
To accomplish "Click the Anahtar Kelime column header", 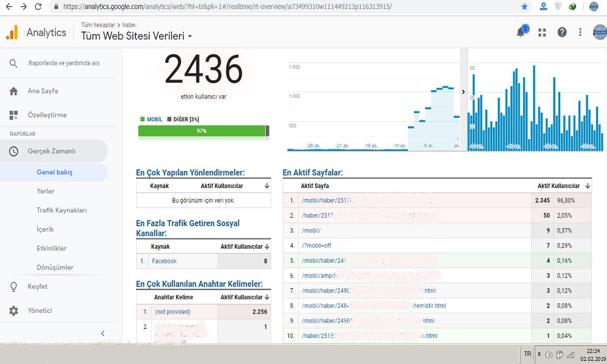I will [x=174, y=297].
